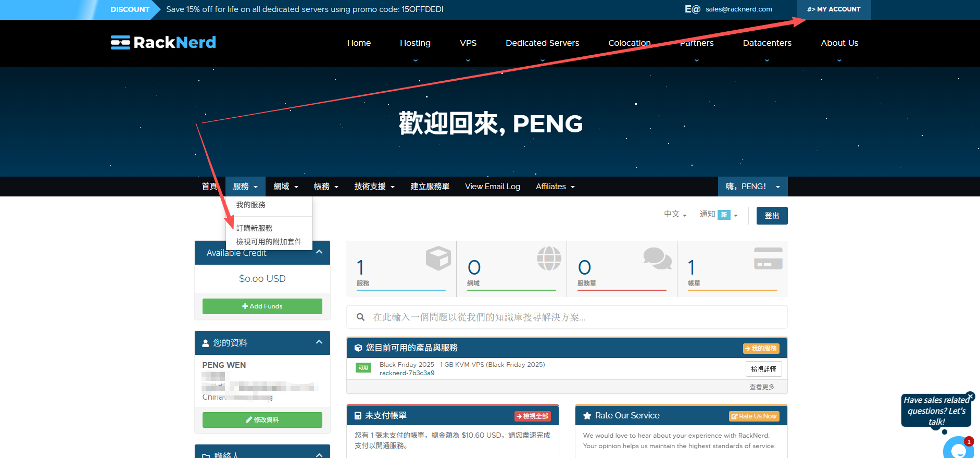980x458 pixels.
Task: Click the cube icon beside 您目前可用的產品與服務
Action: [358, 348]
